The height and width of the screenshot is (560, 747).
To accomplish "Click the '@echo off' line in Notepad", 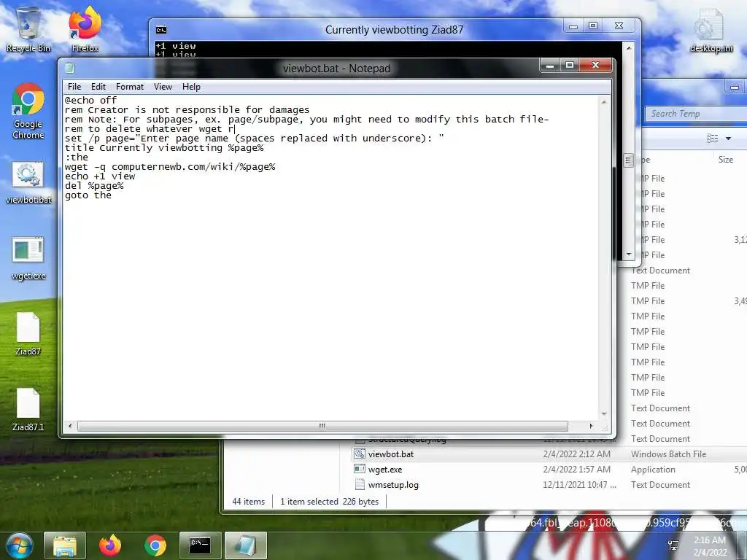I will pyautogui.click(x=90, y=100).
